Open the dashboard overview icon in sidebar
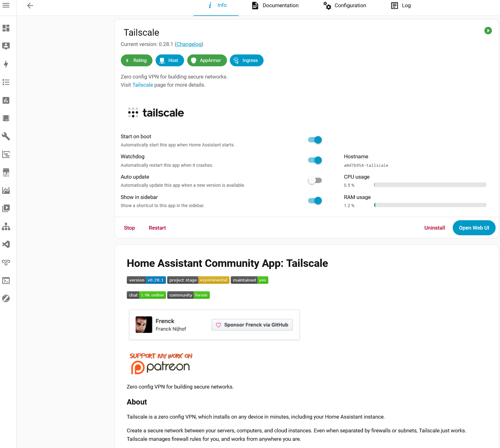Image resolution: width=500 pixels, height=448 pixels. (6, 28)
